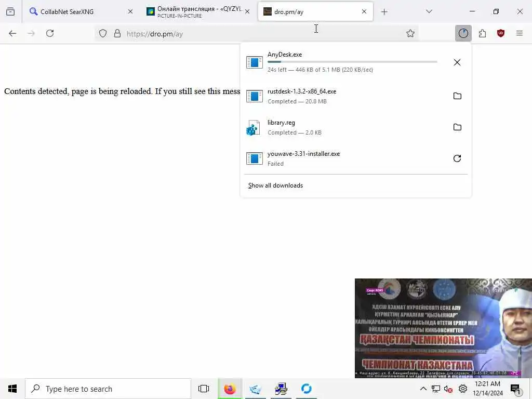Switch to CollabNet SearXNG tab
The height and width of the screenshot is (399, 532).
coord(81,12)
